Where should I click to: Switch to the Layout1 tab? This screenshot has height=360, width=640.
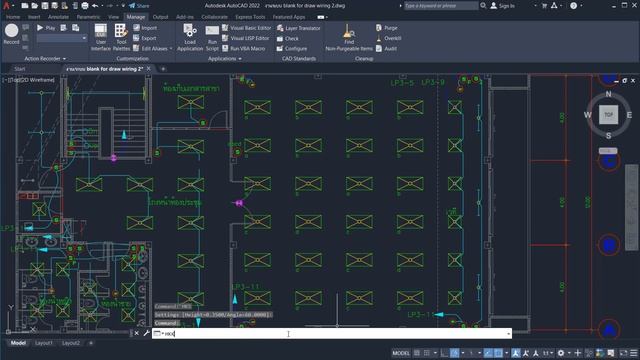tap(44, 343)
